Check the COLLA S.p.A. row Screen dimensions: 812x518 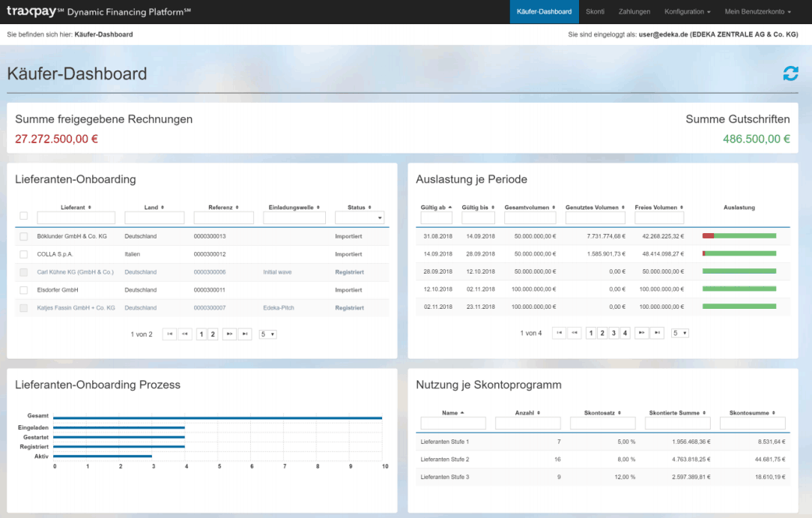tap(24, 254)
